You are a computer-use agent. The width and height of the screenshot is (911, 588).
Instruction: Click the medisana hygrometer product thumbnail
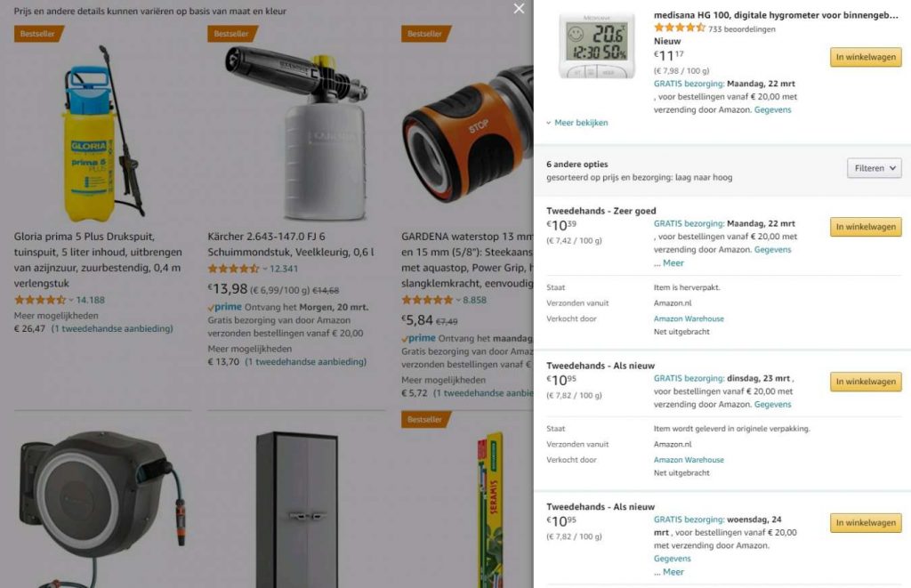click(596, 45)
